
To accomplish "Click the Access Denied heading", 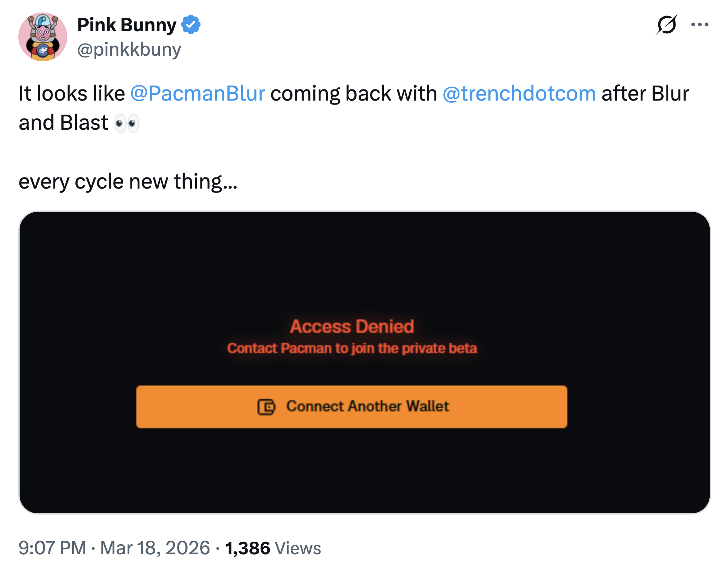I will [x=352, y=327].
